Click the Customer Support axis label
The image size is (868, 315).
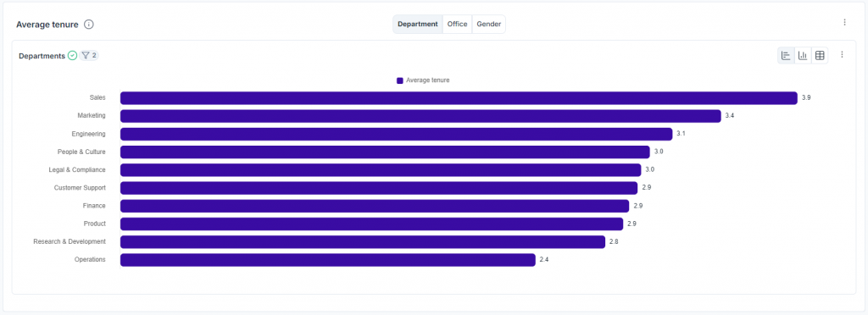(x=80, y=187)
